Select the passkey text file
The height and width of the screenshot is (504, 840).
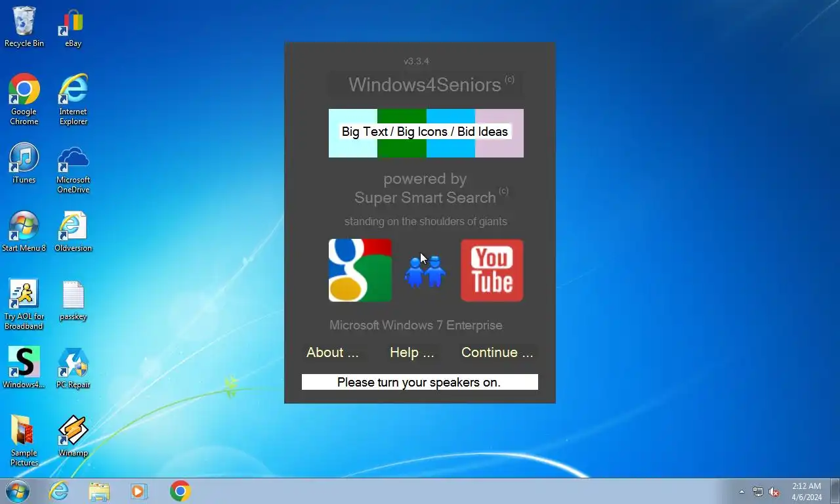tap(73, 301)
